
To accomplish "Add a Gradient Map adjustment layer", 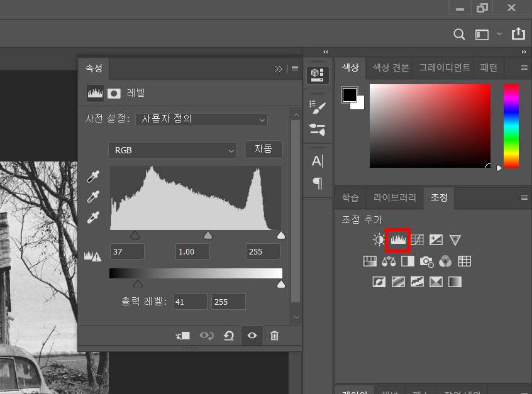I will pyautogui.click(x=455, y=282).
